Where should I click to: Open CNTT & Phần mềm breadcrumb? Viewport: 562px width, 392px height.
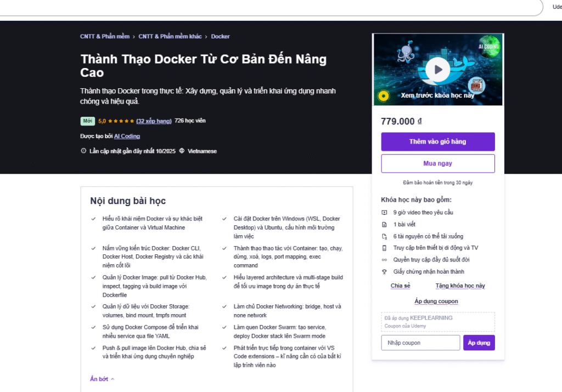click(105, 37)
